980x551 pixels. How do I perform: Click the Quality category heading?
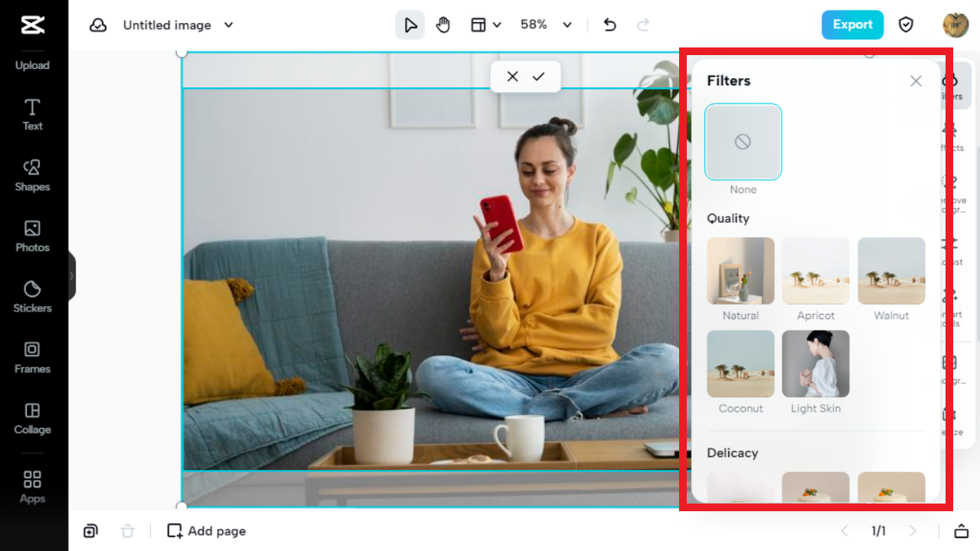[x=728, y=219]
